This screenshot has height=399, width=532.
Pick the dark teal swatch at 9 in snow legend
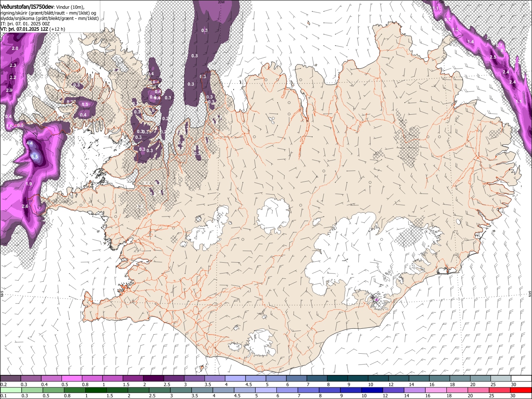point(358,379)
